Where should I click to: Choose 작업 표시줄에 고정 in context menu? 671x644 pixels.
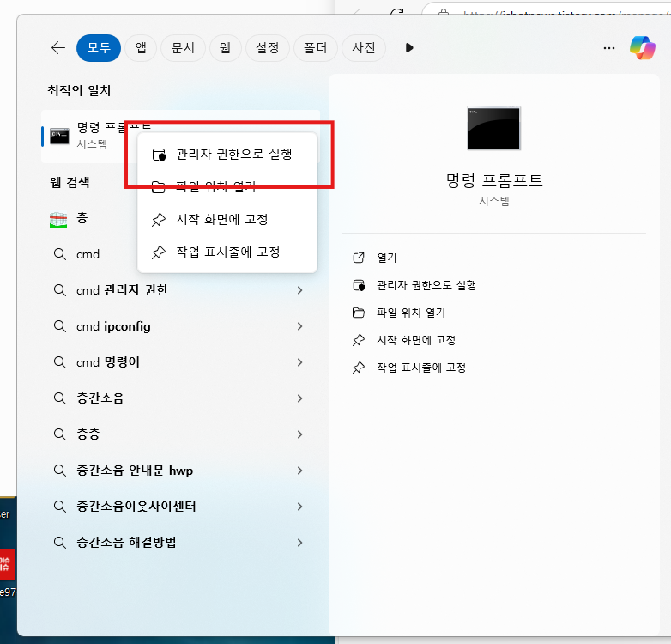tap(227, 252)
